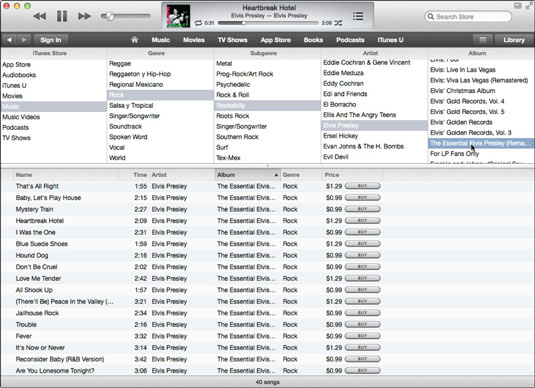Sort songs by the Price column
The width and height of the screenshot is (535, 388).
[x=352, y=175]
